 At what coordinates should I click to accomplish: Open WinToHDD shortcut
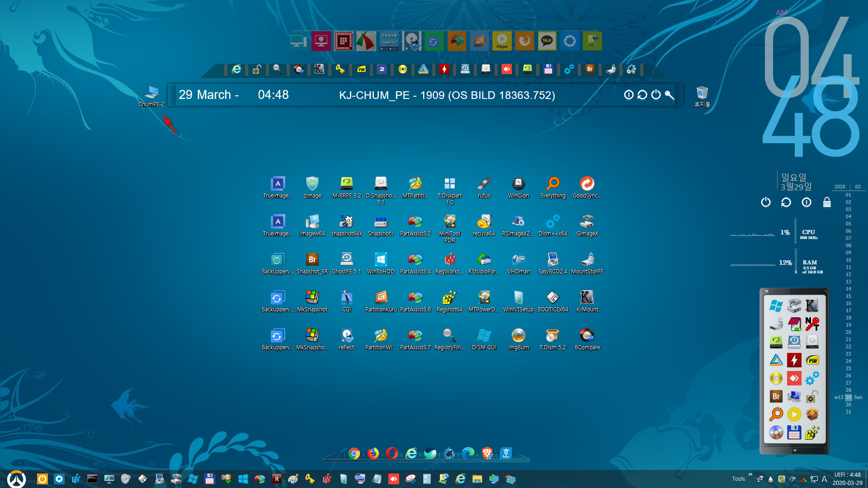[x=381, y=263]
